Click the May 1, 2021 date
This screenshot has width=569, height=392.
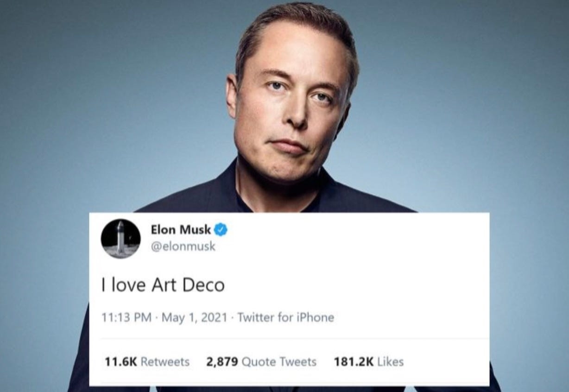pyautogui.click(x=194, y=318)
